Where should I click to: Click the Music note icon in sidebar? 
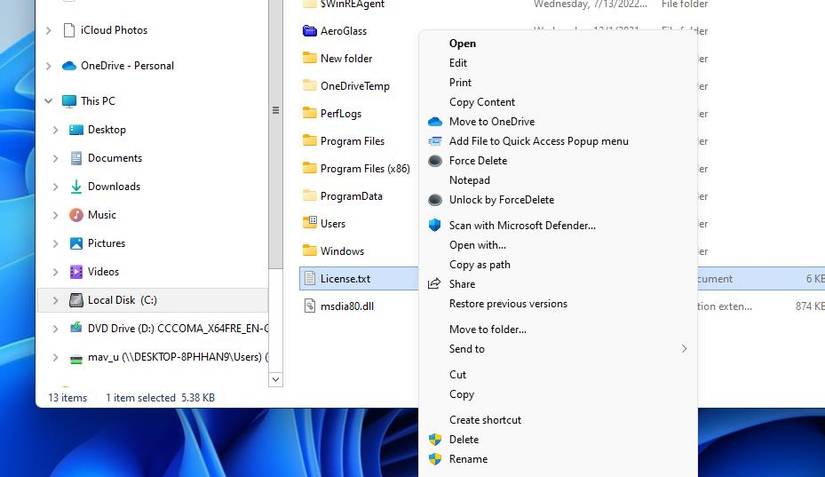pos(76,215)
